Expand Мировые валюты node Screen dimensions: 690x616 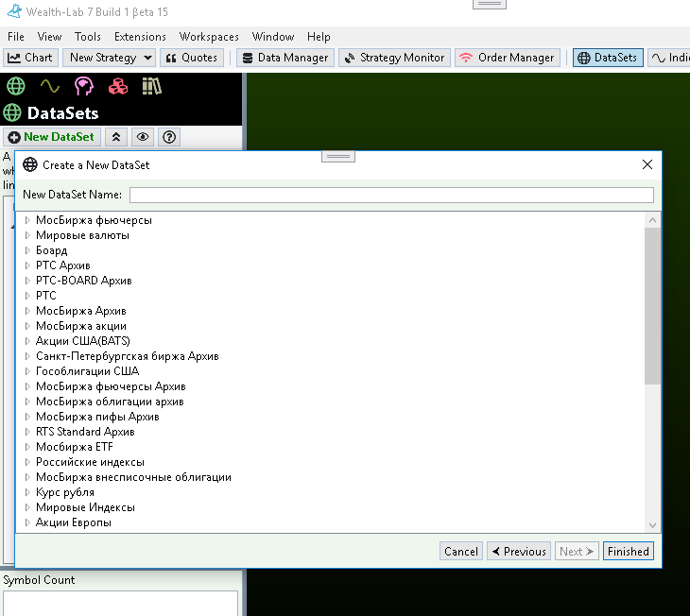pyautogui.click(x=27, y=235)
